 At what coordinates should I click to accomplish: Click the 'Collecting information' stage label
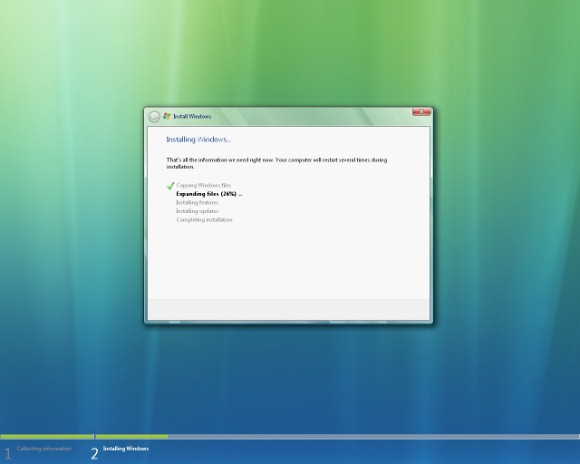44,449
